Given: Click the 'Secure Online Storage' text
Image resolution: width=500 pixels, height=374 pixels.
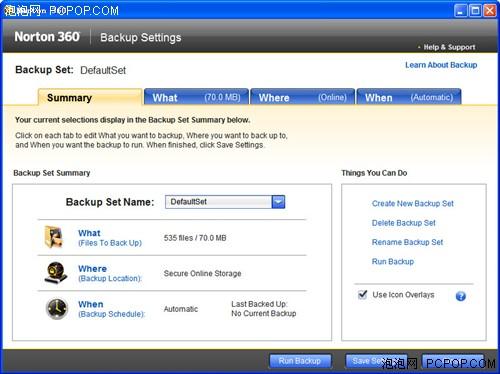Looking at the screenshot, I should click(202, 274).
